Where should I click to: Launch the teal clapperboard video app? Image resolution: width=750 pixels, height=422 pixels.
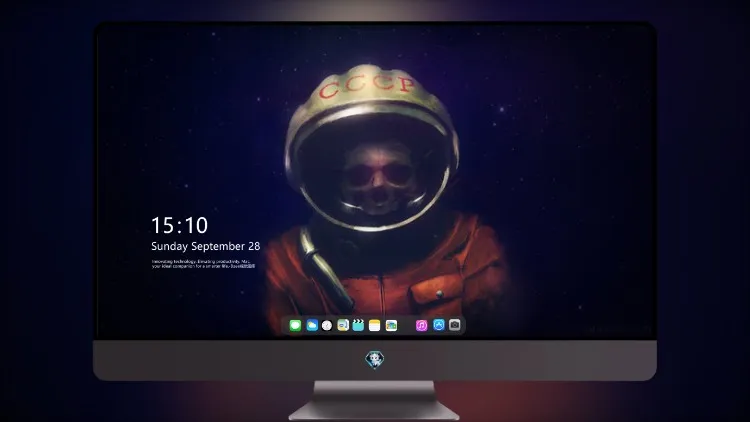coord(358,325)
